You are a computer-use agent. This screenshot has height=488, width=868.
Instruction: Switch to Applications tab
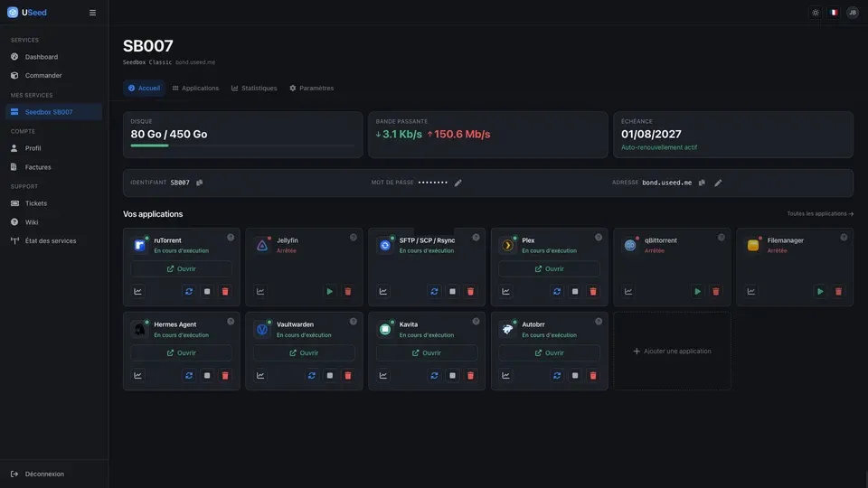pos(195,88)
